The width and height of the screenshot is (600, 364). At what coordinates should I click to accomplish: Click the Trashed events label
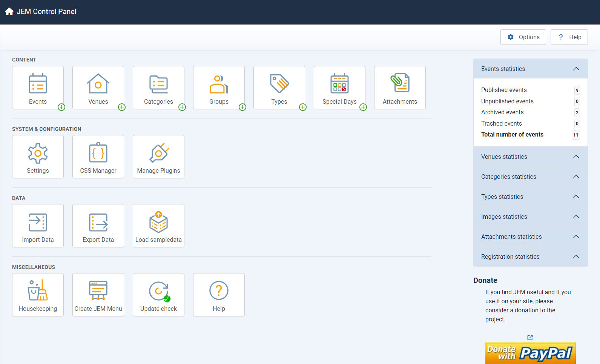(502, 123)
